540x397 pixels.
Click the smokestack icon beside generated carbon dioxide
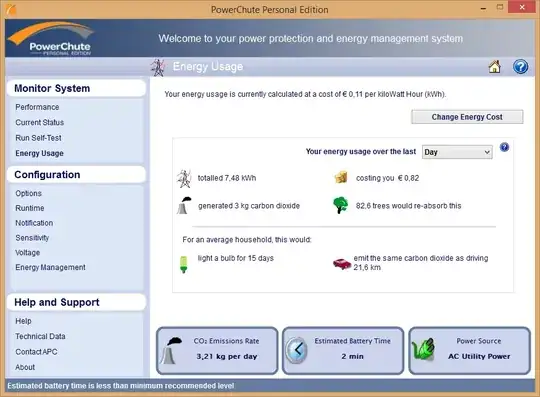point(184,206)
